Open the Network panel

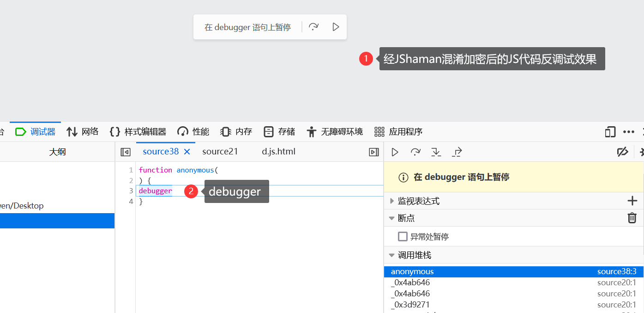tap(83, 132)
